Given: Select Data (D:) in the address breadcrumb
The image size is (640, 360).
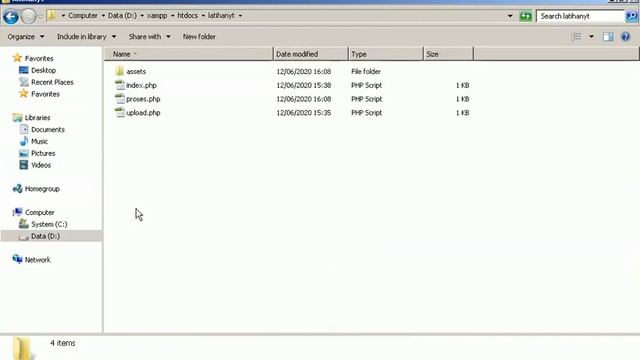Looking at the screenshot, I should tap(122, 16).
